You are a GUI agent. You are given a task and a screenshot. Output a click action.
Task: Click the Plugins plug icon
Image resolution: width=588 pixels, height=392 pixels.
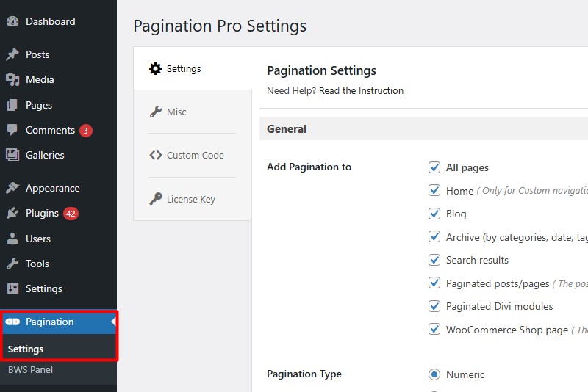pyautogui.click(x=12, y=213)
